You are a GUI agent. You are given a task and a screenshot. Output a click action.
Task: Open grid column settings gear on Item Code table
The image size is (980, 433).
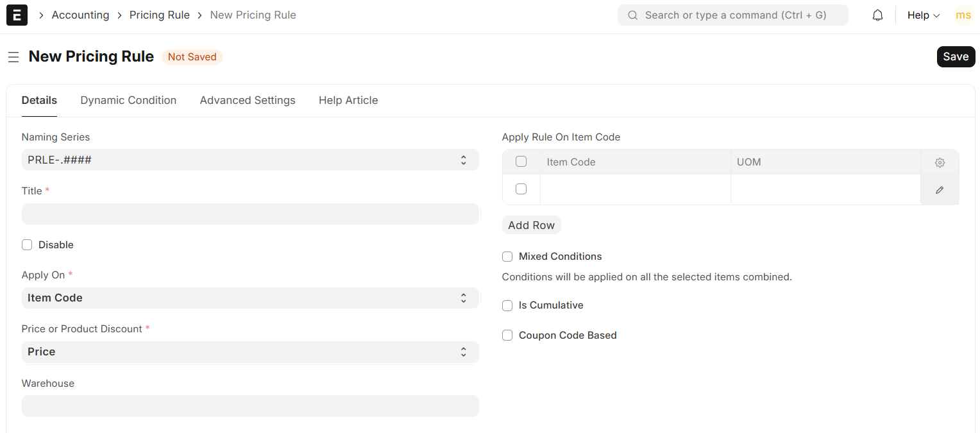point(939,162)
